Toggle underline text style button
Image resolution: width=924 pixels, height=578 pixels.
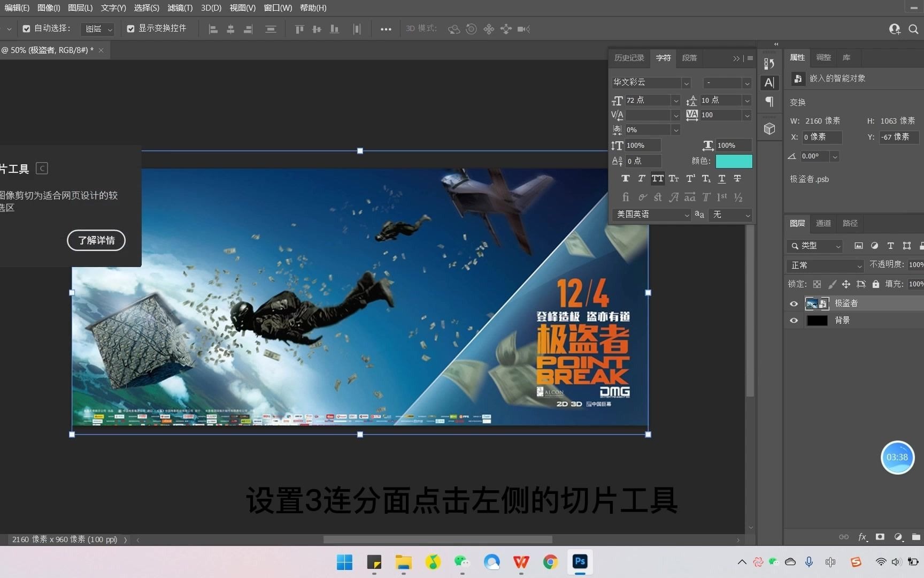tap(722, 179)
